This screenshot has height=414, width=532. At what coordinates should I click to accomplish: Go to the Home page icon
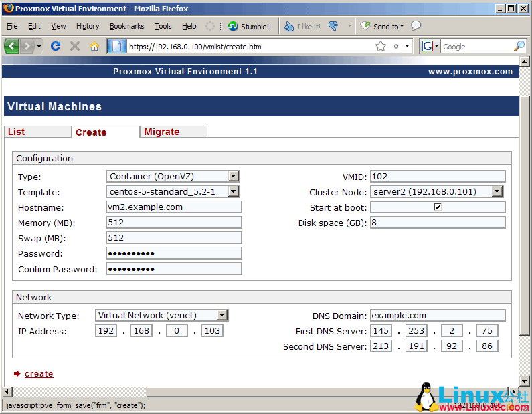[94, 46]
